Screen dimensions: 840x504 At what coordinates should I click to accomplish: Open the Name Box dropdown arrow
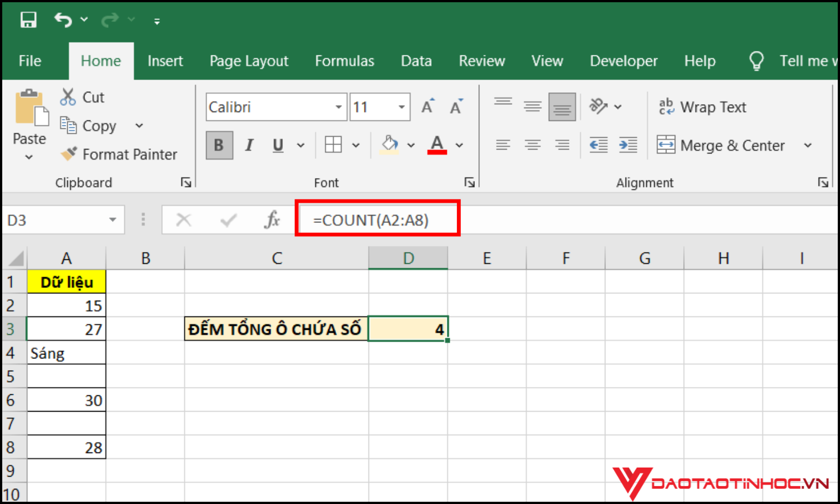click(113, 220)
